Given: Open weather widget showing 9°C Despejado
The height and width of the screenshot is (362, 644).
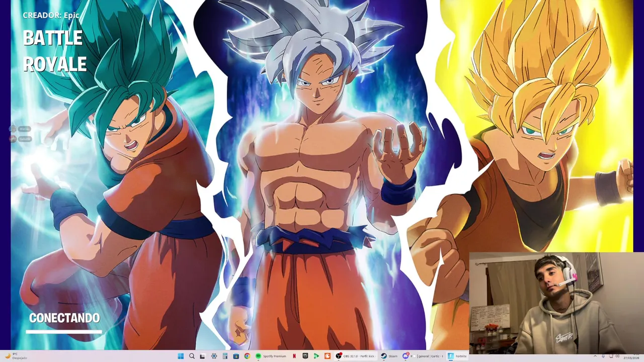Looking at the screenshot, I should click(x=15, y=356).
